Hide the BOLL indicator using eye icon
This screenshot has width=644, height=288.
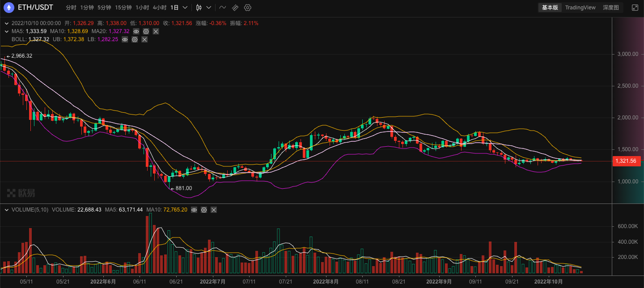(x=125, y=39)
